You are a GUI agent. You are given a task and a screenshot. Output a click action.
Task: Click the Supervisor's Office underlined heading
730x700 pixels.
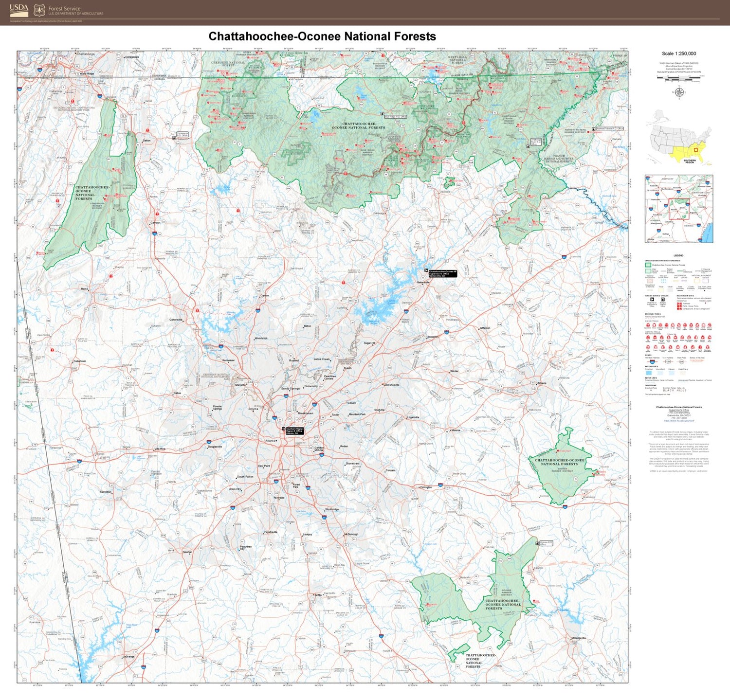(679, 410)
